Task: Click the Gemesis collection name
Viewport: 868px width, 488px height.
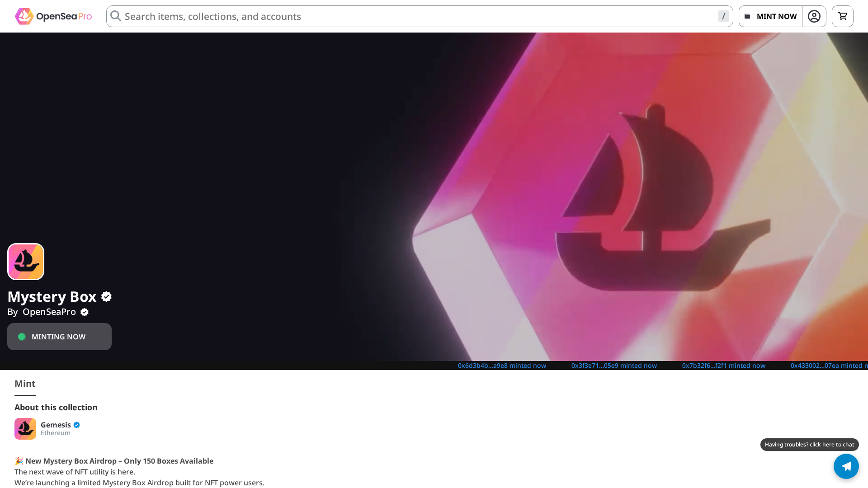Action: coord(56,425)
